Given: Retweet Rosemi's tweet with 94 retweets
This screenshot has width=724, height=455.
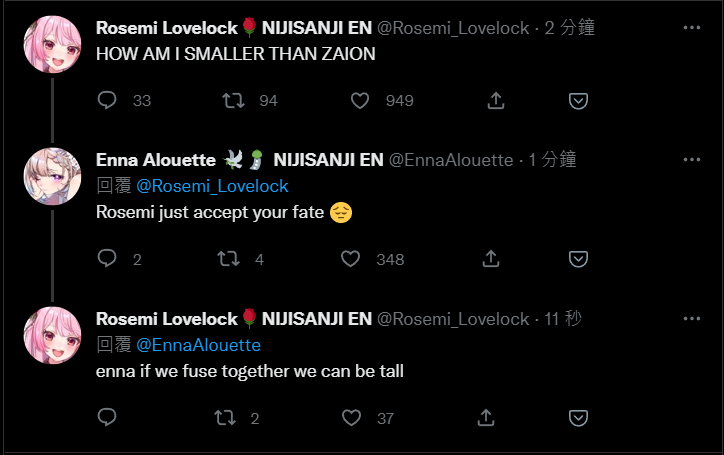Looking at the screenshot, I should click(233, 100).
